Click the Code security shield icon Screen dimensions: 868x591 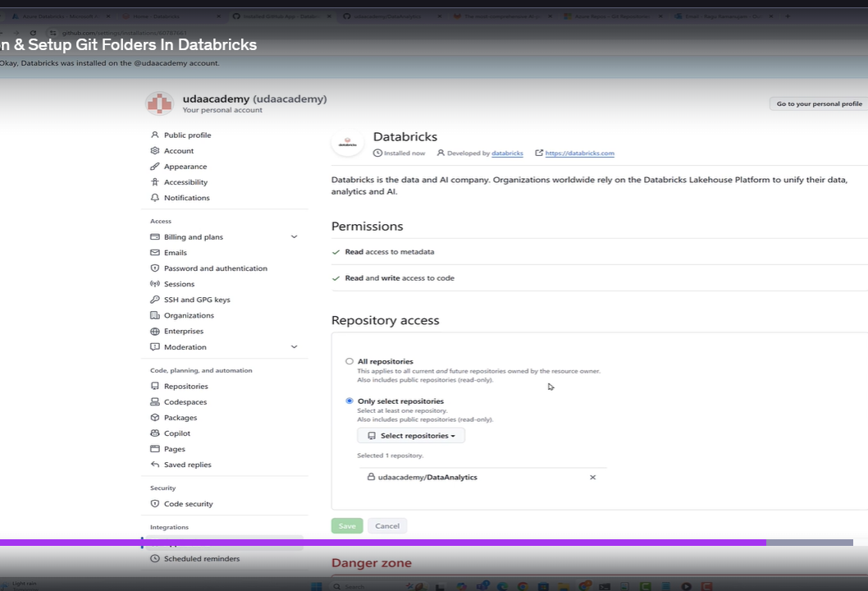155,503
